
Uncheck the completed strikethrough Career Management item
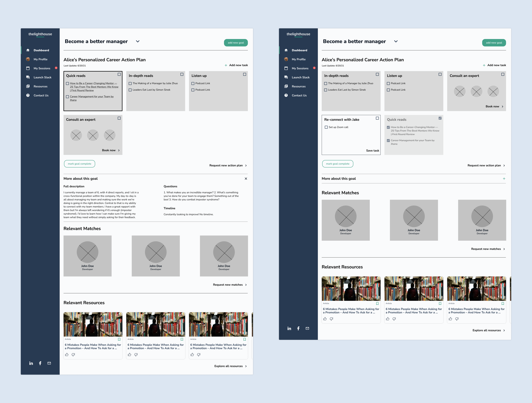point(388,140)
